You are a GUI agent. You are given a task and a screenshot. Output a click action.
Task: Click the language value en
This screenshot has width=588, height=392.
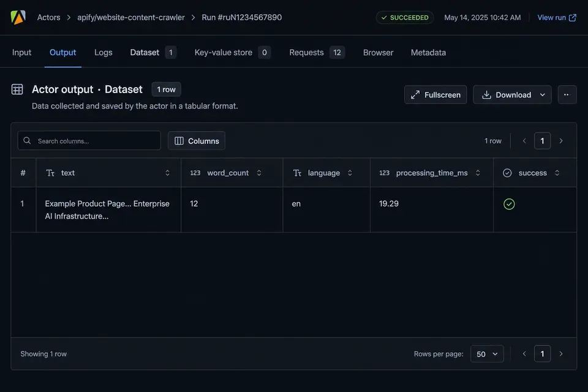296,204
